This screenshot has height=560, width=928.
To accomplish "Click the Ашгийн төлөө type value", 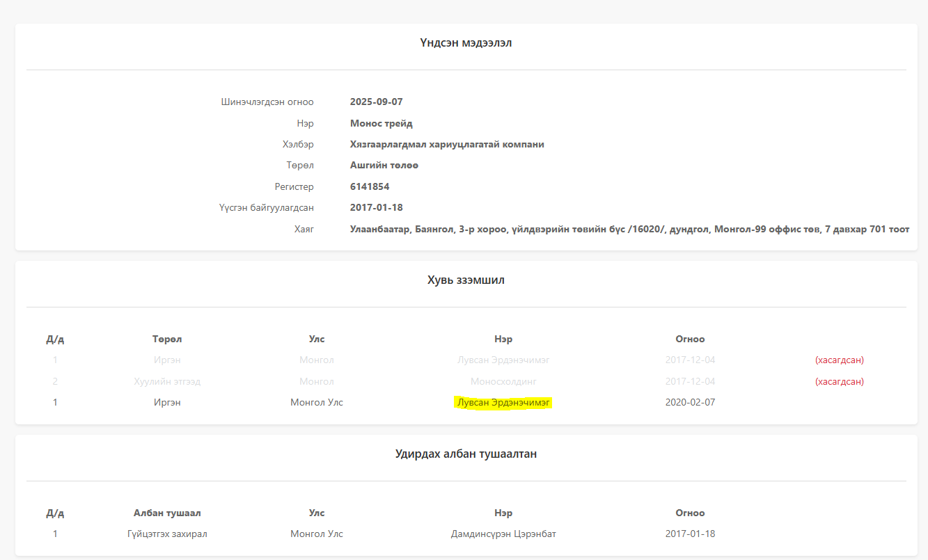I will (384, 165).
